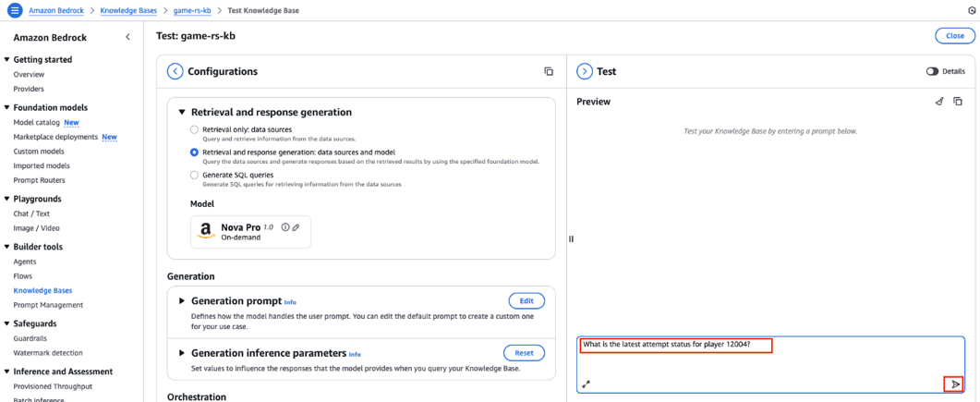Screen dimensions: 980x402
Task: Select Retrieval and response generation option
Action: coord(194,152)
